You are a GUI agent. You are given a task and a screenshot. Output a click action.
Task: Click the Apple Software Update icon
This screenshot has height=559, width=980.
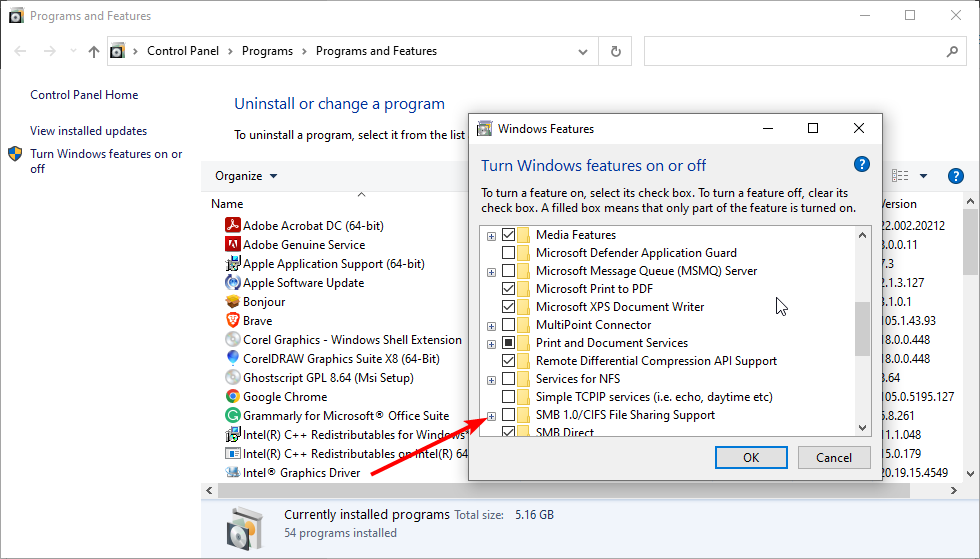point(232,282)
